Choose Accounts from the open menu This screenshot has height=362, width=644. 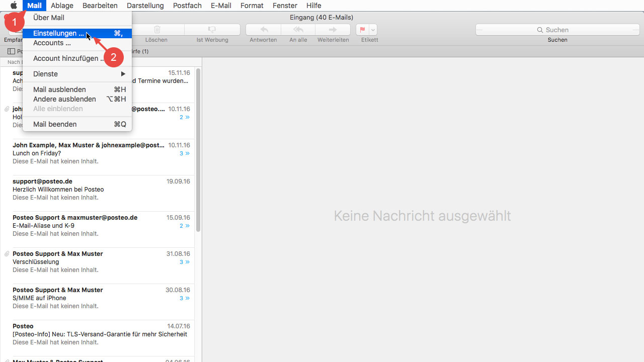click(52, 43)
